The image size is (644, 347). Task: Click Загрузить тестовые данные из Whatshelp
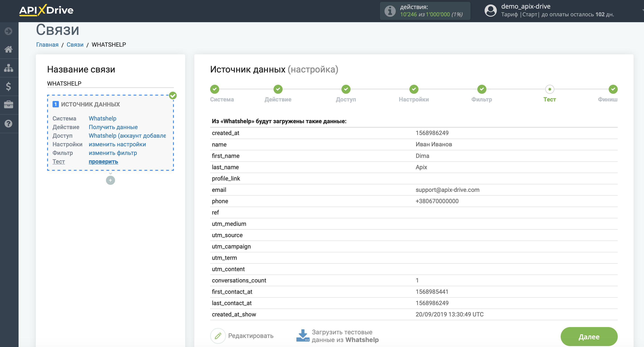click(345, 336)
